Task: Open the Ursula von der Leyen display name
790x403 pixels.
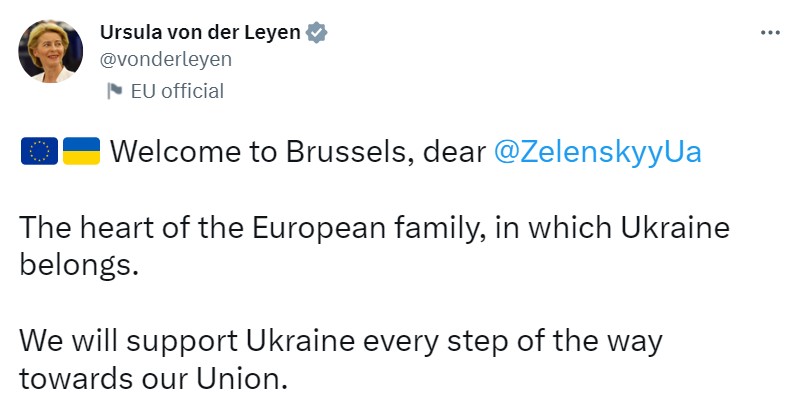Action: (200, 32)
